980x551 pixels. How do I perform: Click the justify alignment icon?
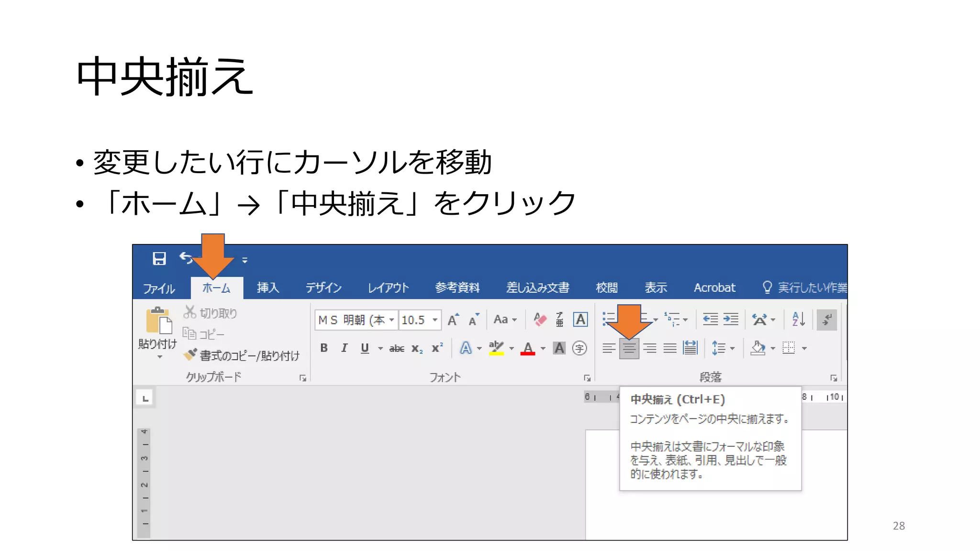[670, 348]
